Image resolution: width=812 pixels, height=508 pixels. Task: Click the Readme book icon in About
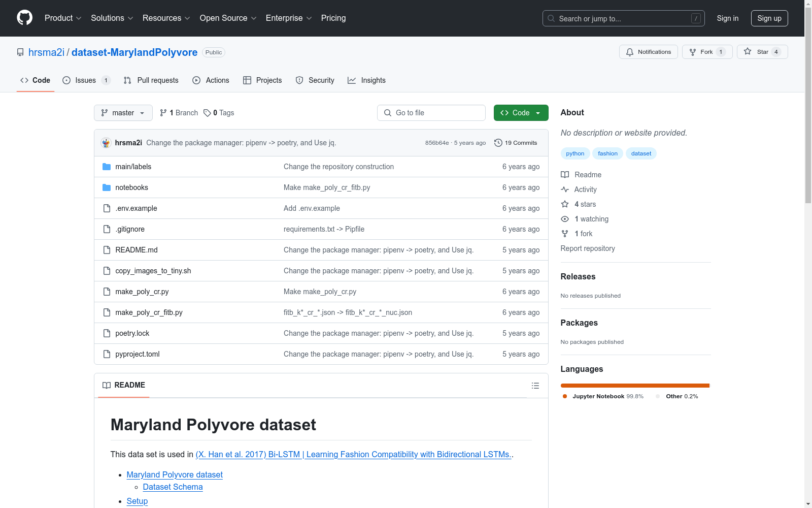point(565,175)
